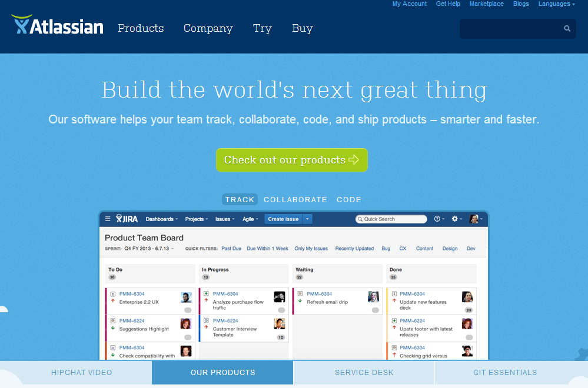Expand the Languages dropdown

(x=556, y=4)
